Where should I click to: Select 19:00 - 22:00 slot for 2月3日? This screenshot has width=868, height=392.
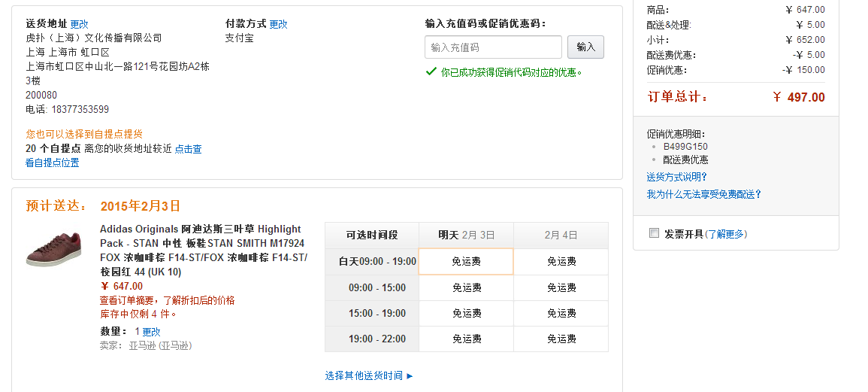point(466,339)
